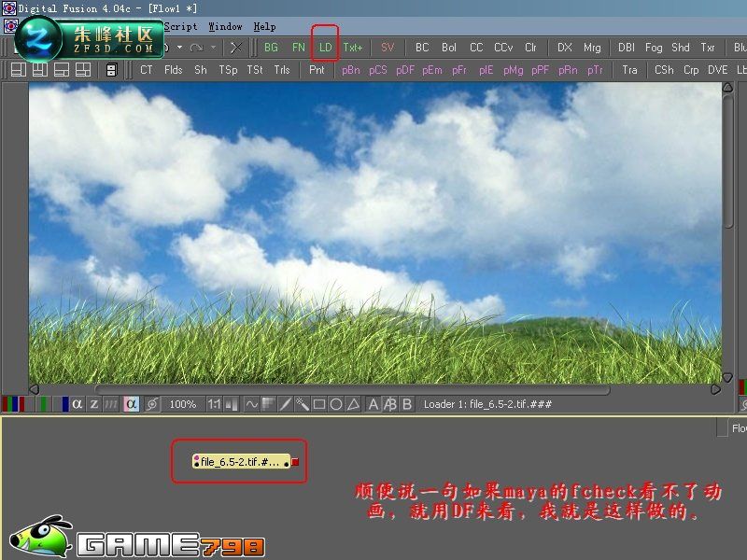Click the LD loader tool button
Image resolution: width=747 pixels, height=560 pixels.
click(325, 48)
